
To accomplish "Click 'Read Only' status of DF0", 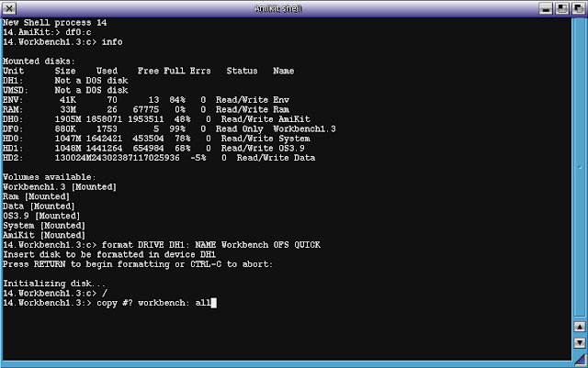I will (x=239, y=129).
